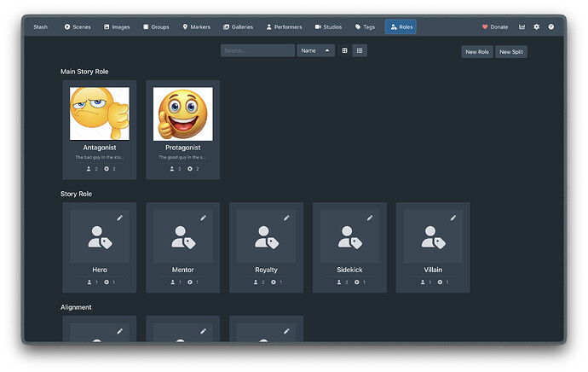The height and width of the screenshot is (372, 588).
Task: Click the Alignment section heading
Action: pos(76,307)
